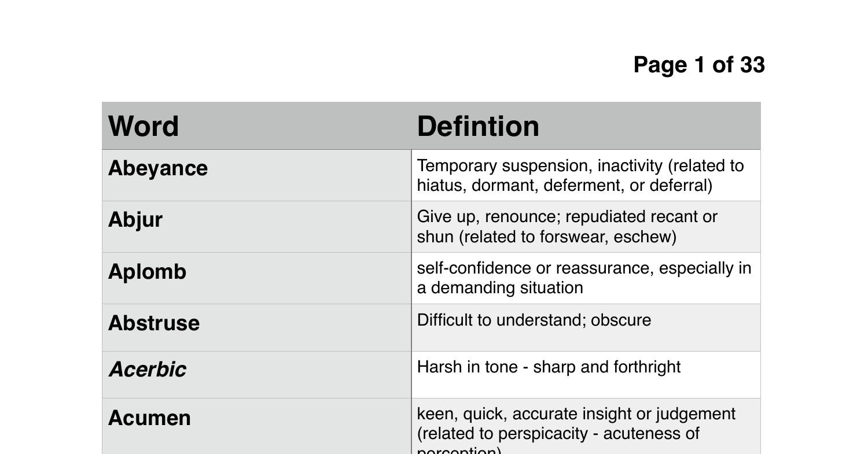This screenshot has width=868, height=454.
Task: Select the "keen, quick, accurate insight" definition
Action: tap(576, 414)
